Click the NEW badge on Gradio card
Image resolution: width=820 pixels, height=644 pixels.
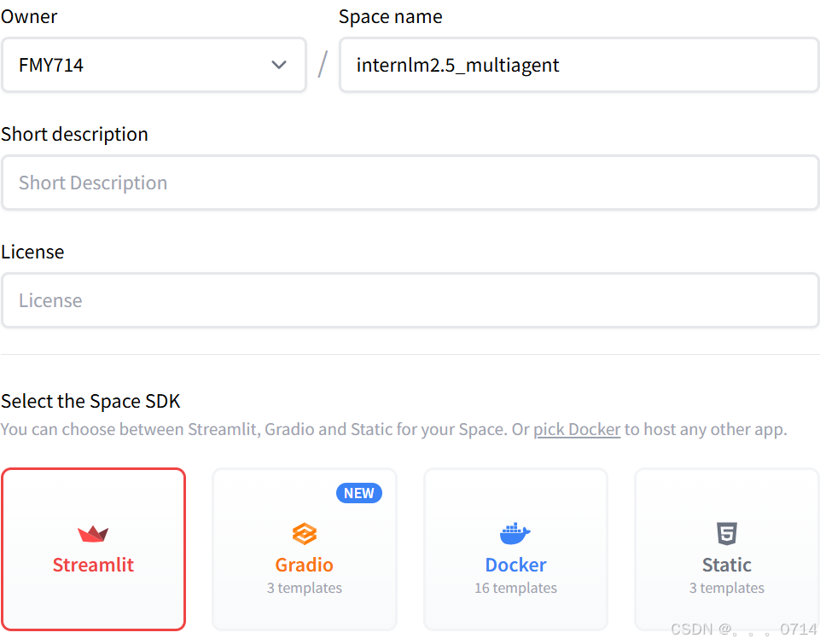click(358, 493)
